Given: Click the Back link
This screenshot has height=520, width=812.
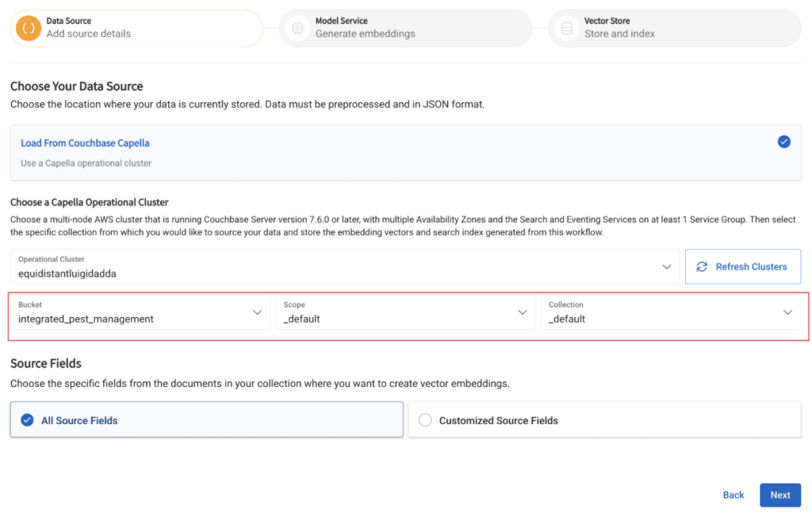Looking at the screenshot, I should (733, 495).
